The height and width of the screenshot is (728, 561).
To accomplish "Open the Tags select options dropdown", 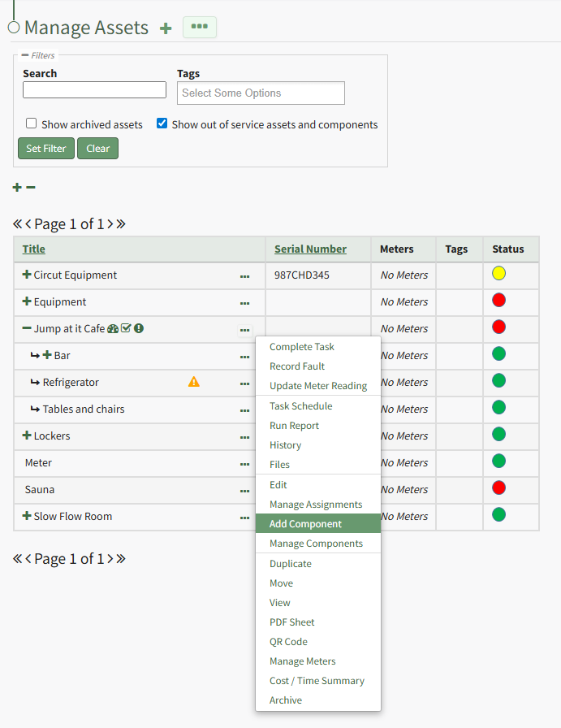I will point(261,93).
